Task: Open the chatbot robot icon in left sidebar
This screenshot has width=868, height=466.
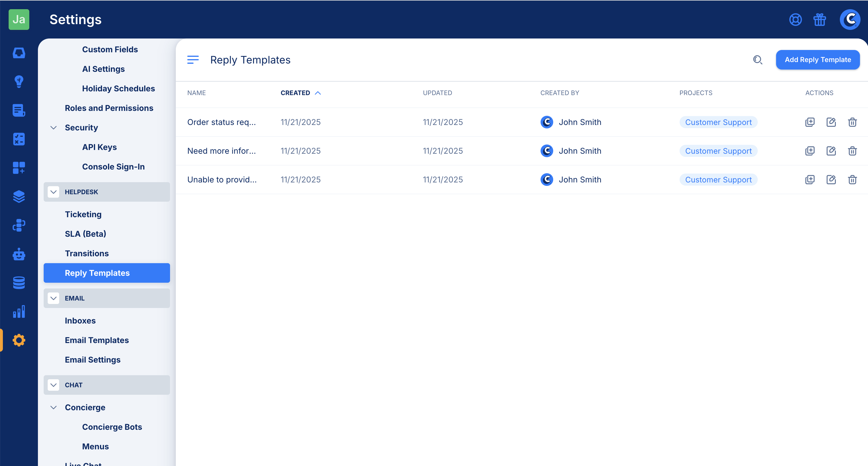Action: click(x=19, y=254)
